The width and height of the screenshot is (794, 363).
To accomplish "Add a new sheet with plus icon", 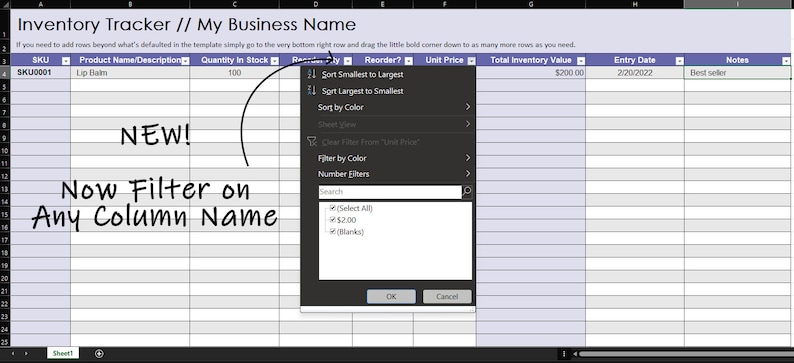I will 99,354.
